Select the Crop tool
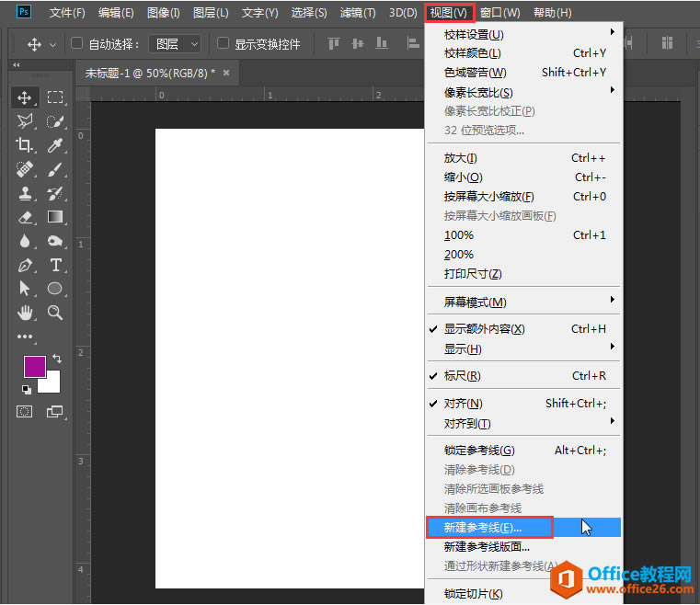 [25, 145]
